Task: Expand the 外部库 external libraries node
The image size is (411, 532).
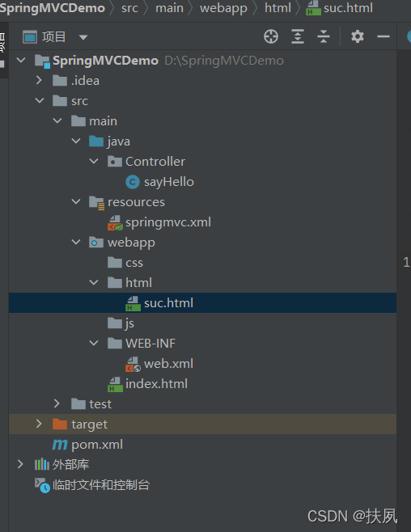Action: 20,464
